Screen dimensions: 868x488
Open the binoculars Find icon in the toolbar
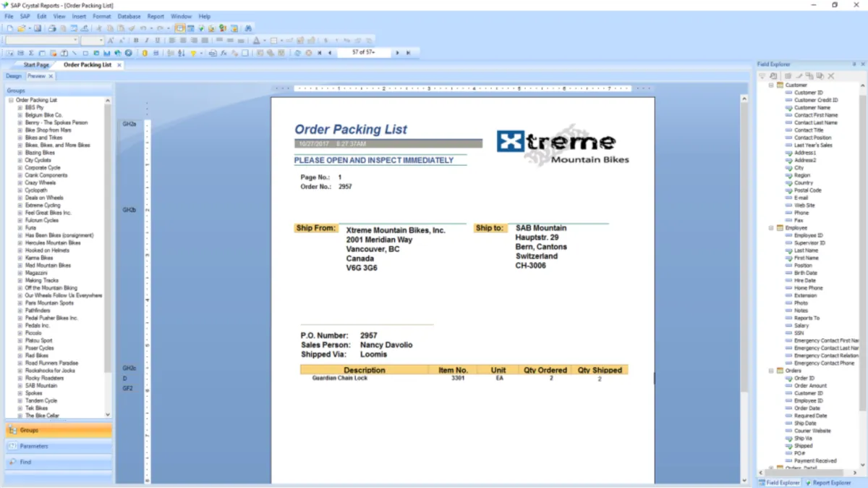pyautogui.click(x=248, y=28)
